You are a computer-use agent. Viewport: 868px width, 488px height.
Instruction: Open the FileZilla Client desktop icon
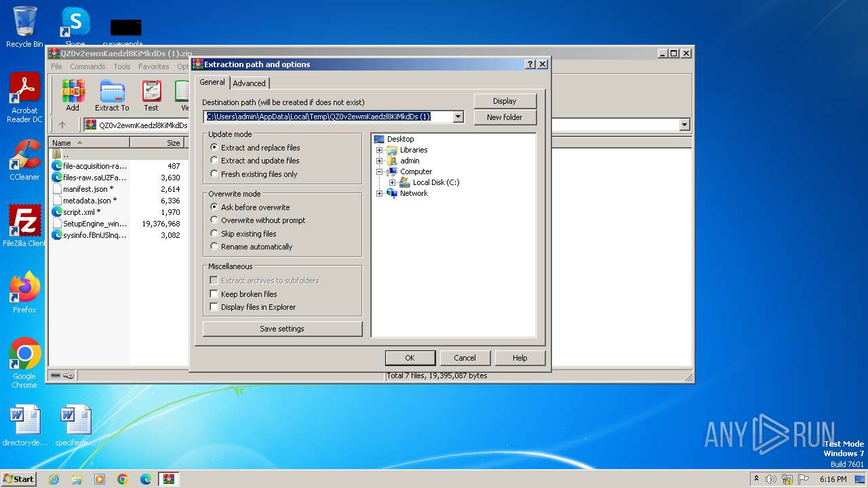tap(24, 226)
